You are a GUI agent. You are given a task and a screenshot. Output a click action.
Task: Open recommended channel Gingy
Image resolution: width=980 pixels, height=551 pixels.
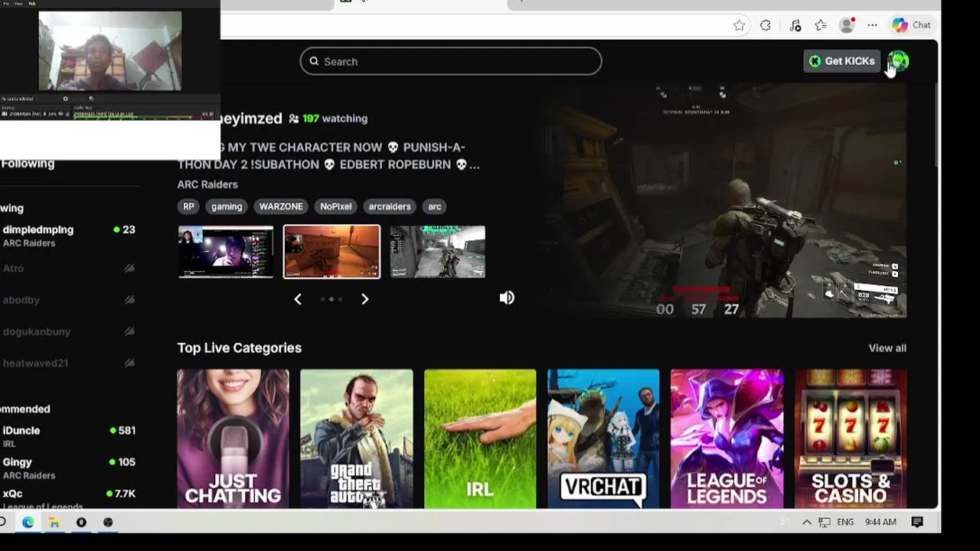pos(68,468)
